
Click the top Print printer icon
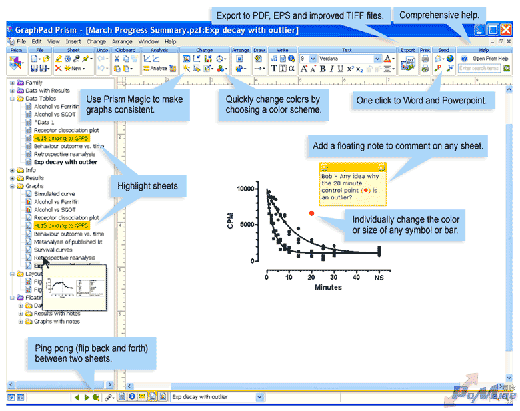[425, 59]
